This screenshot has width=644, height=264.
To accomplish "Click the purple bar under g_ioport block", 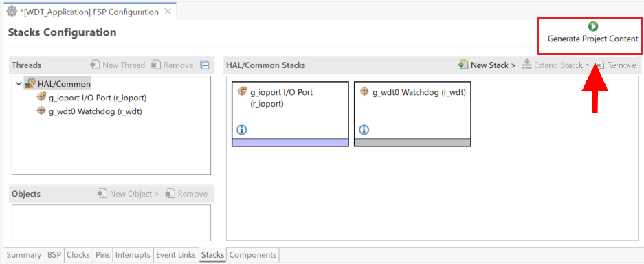I will coord(290,142).
